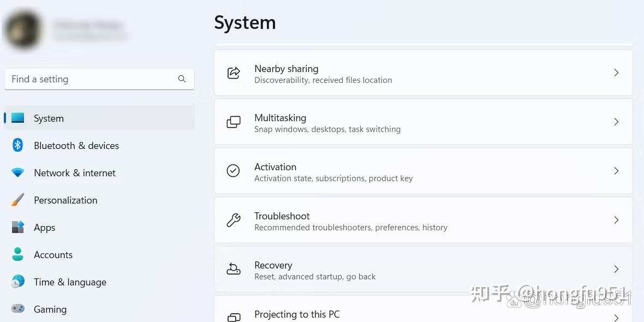Screen dimensions: 644x322
Task: Click the Personalization paintbrush icon
Action: point(17,200)
